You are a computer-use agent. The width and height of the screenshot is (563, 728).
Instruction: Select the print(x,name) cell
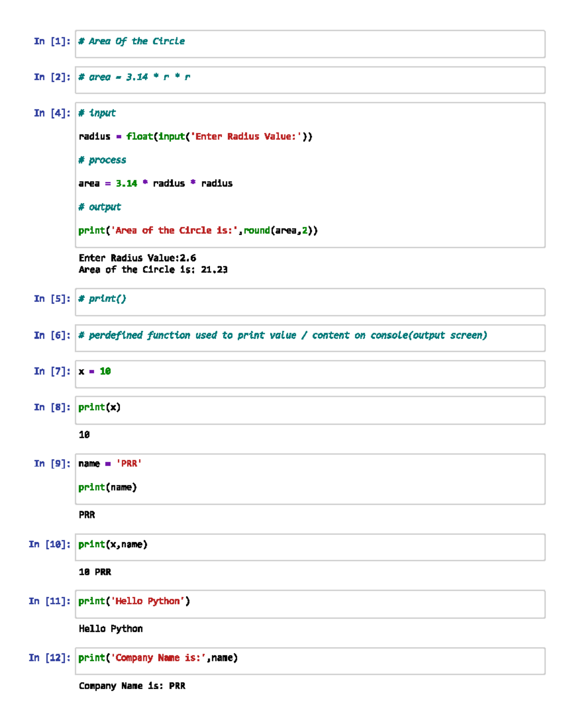[113, 545]
